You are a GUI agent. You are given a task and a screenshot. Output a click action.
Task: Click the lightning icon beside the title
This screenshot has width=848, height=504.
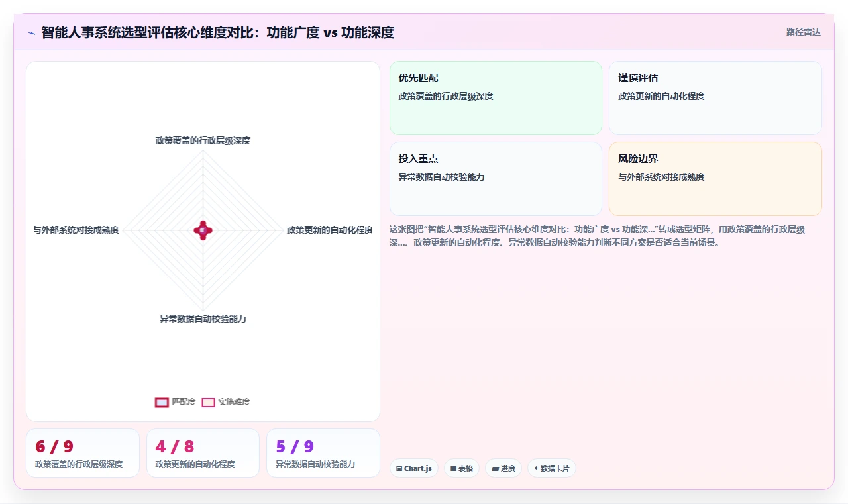coord(32,32)
